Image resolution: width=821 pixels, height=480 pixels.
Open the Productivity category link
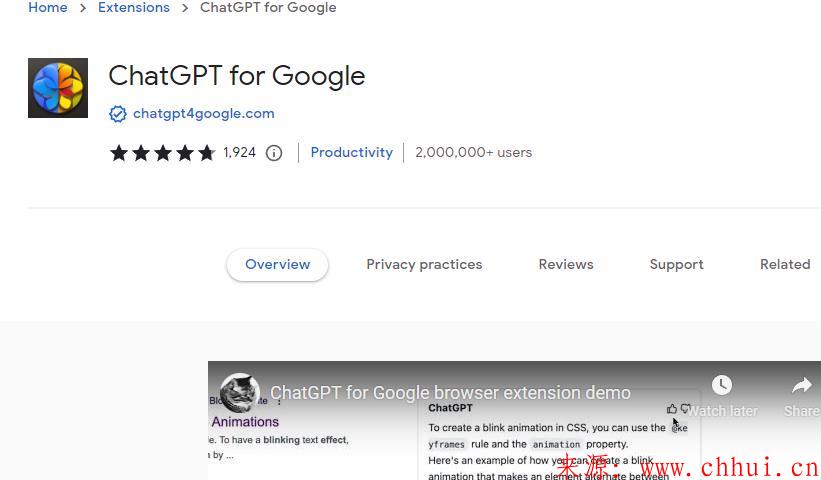[351, 152]
